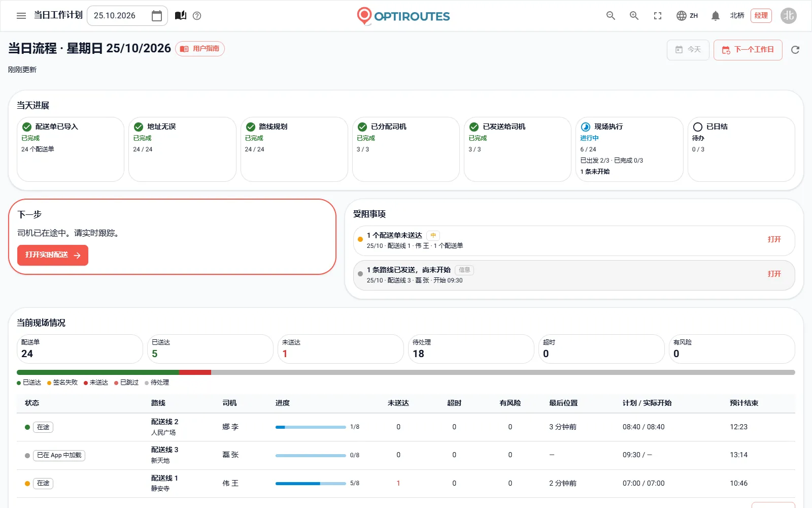The image size is (812, 508).
Task: Click the 今天 button
Action: [x=688, y=50]
